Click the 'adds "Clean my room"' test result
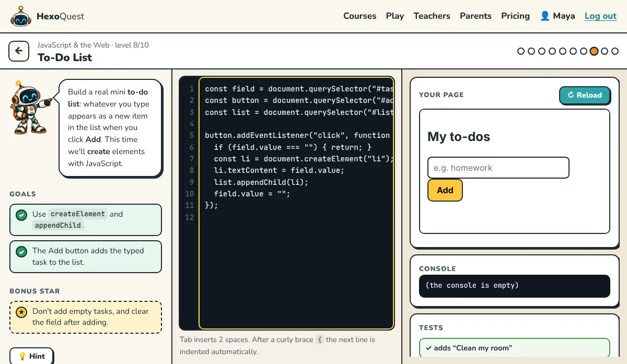Image resolution: width=627 pixels, height=364 pixels. click(x=515, y=348)
